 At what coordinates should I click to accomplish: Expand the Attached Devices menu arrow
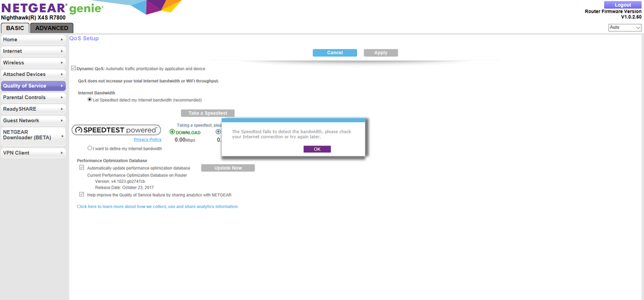coord(62,74)
